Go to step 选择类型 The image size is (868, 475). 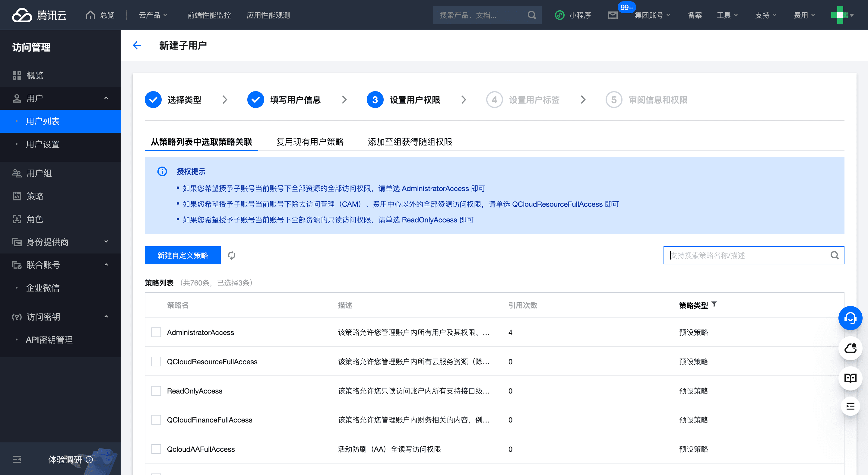[x=173, y=100]
